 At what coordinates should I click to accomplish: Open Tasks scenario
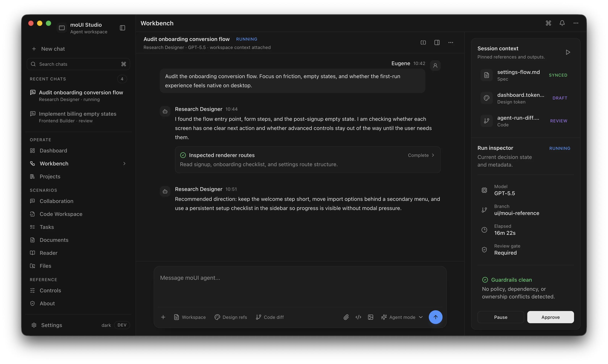(x=78, y=227)
